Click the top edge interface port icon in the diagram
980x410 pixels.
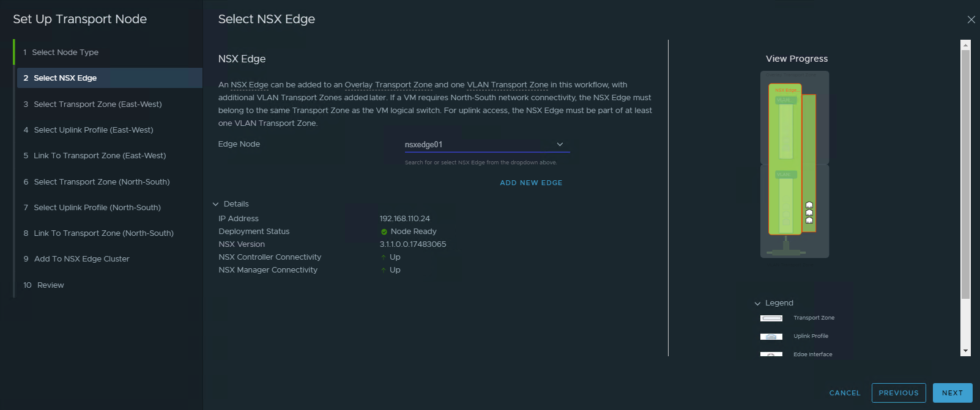(809, 205)
